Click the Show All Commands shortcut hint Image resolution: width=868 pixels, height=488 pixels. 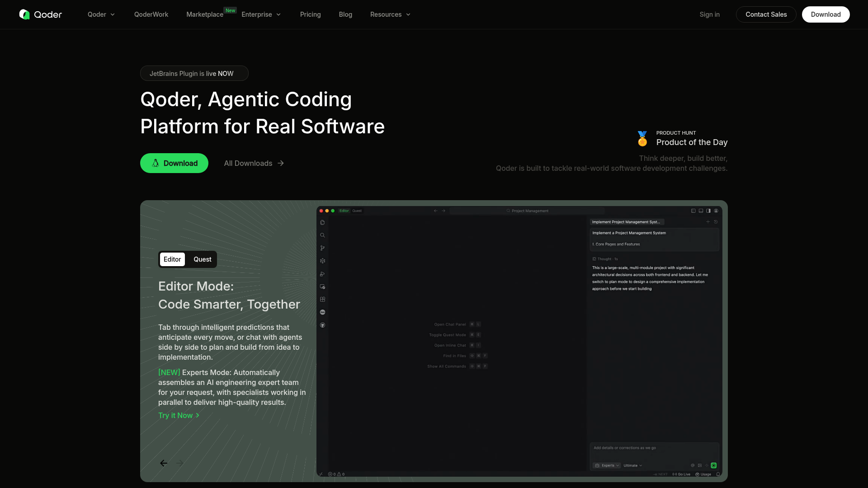pyautogui.click(x=458, y=366)
